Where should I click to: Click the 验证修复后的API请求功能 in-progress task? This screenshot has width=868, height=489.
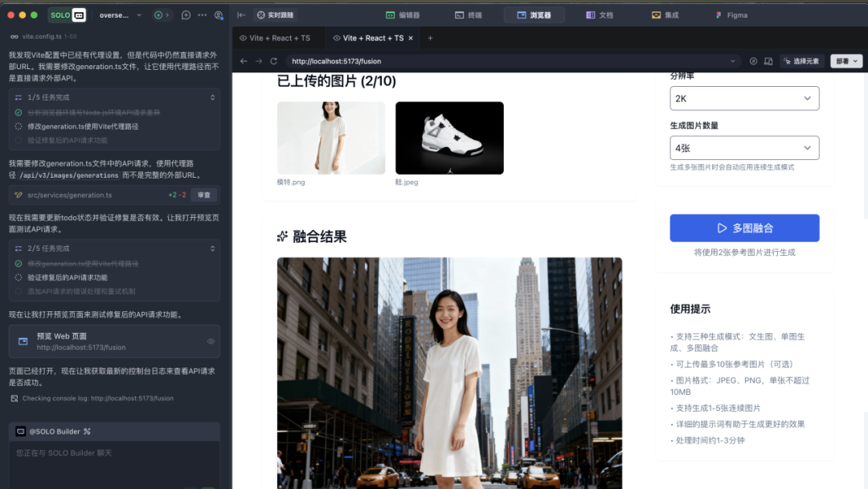coord(68,277)
